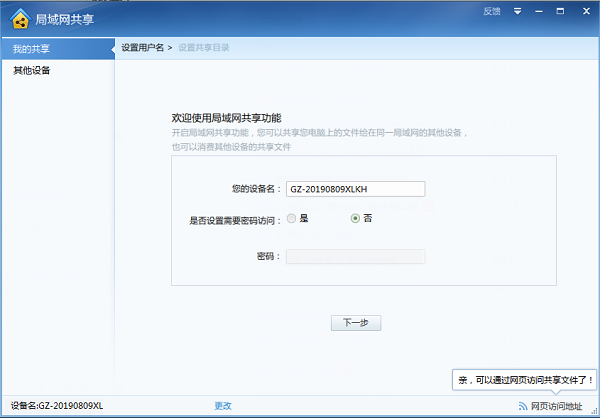
Task: Click the web access RSS-style icon
Action: [523, 406]
